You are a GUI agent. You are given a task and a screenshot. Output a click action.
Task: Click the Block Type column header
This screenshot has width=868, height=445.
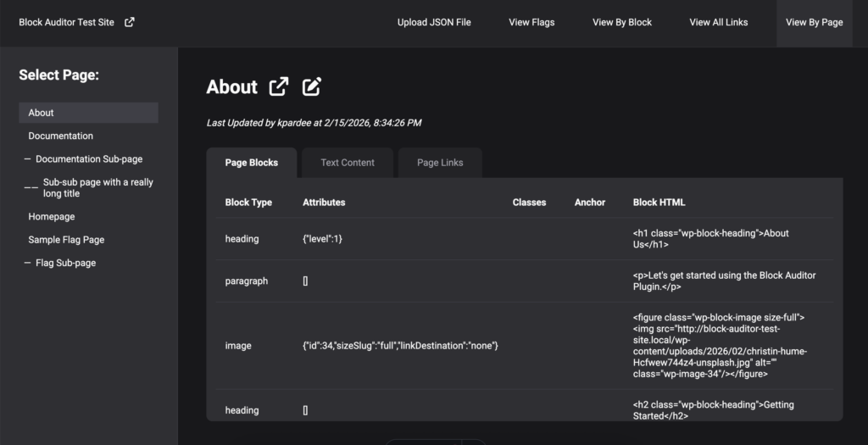248,203
